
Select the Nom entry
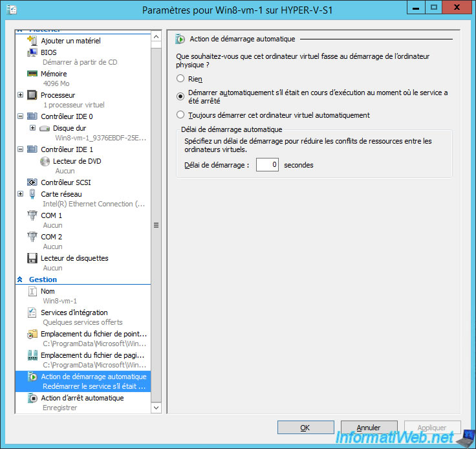[48, 291]
